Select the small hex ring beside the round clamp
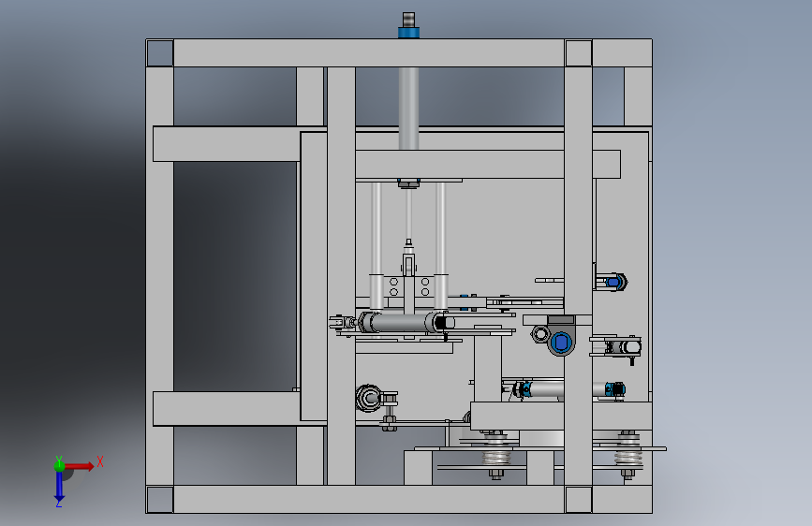This screenshot has height=526, width=812. click(539, 333)
